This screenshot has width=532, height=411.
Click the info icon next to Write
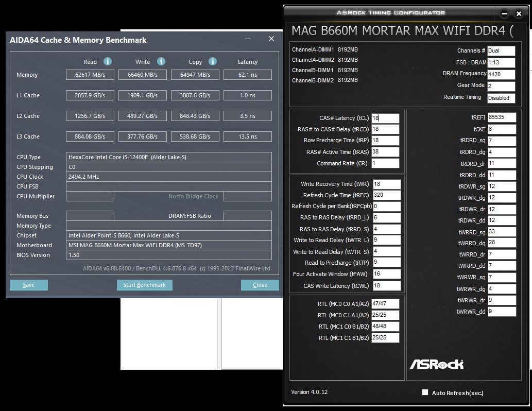point(161,61)
